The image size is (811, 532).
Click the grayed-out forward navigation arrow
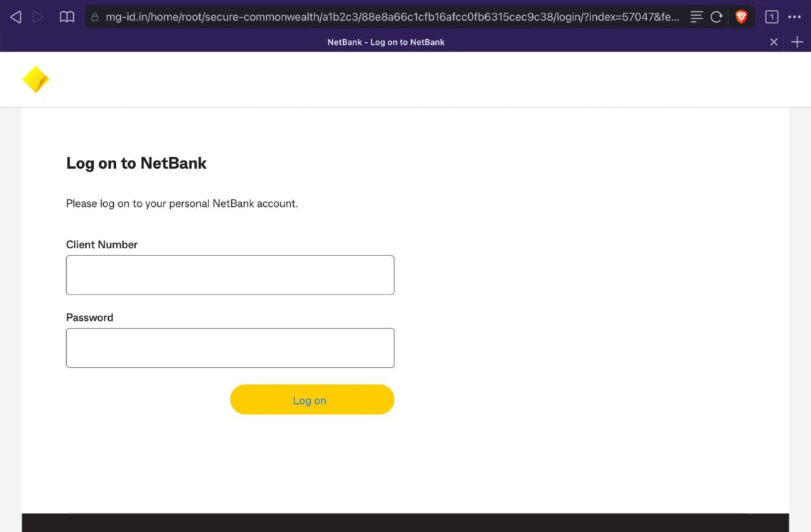[38, 16]
